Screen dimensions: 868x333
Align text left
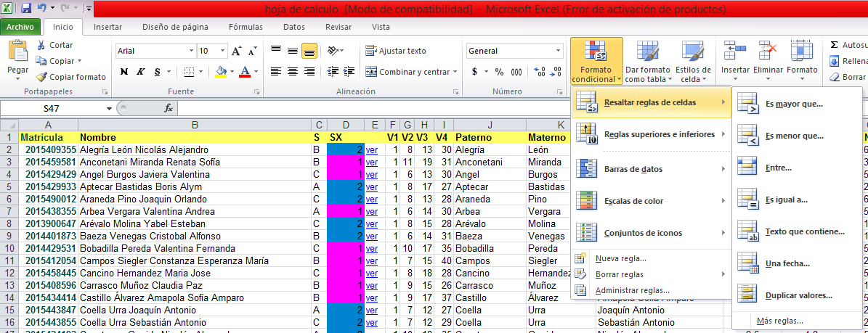point(276,71)
